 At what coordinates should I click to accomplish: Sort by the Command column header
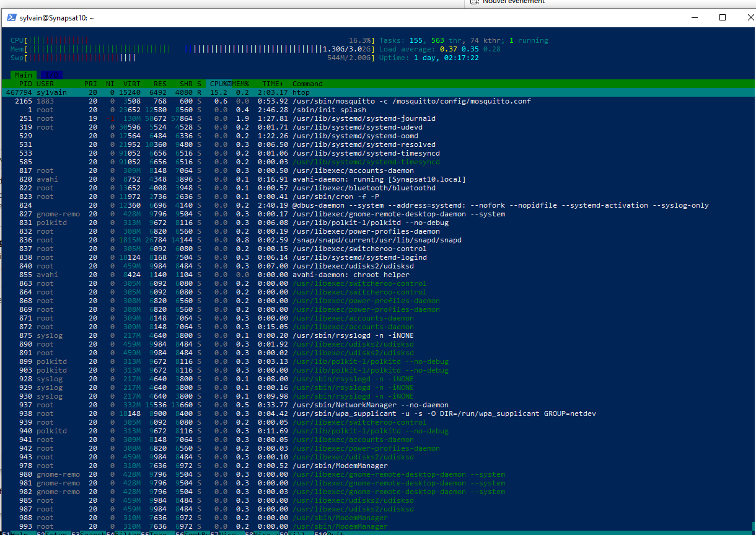(307, 84)
